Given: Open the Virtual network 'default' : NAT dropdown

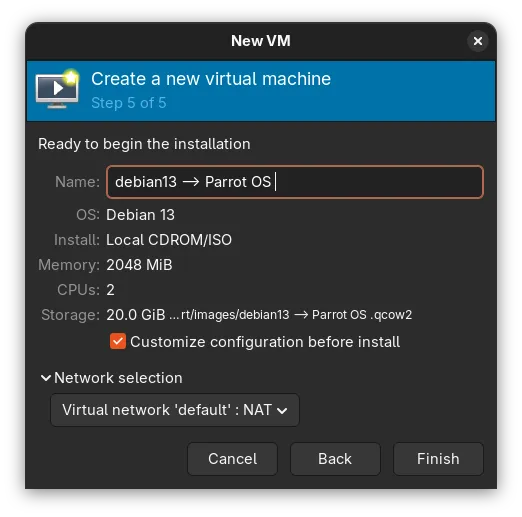Looking at the screenshot, I should [175, 410].
